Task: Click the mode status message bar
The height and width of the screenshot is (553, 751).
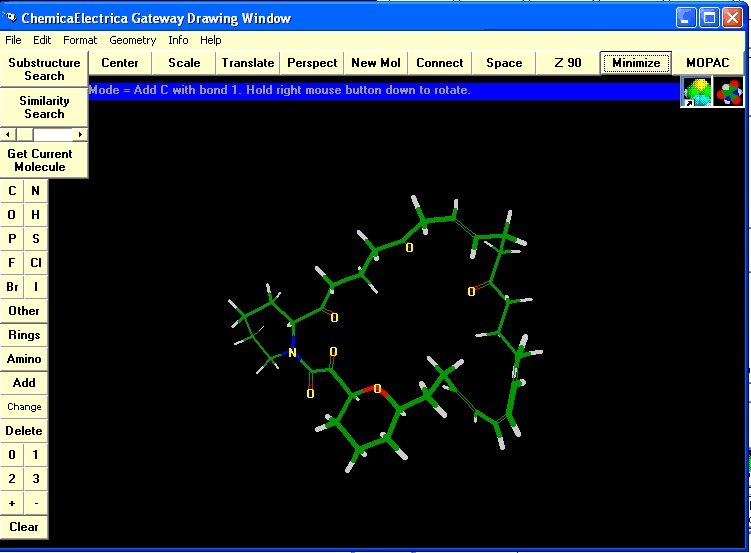Action: (x=384, y=90)
